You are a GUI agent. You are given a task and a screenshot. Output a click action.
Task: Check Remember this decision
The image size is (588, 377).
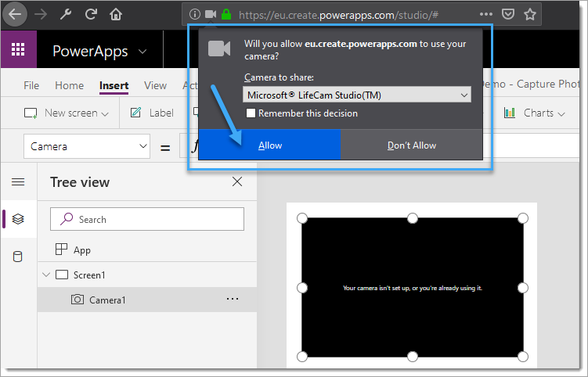pos(251,113)
